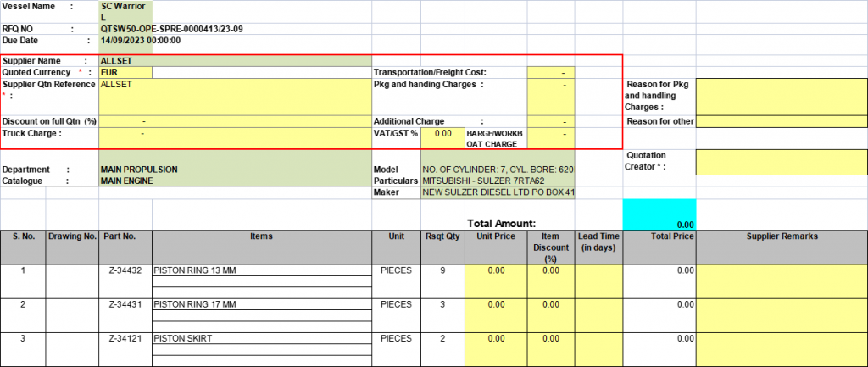Click the Reason for Pkg and handling Charges field
868x367 pixels.
tap(781, 96)
